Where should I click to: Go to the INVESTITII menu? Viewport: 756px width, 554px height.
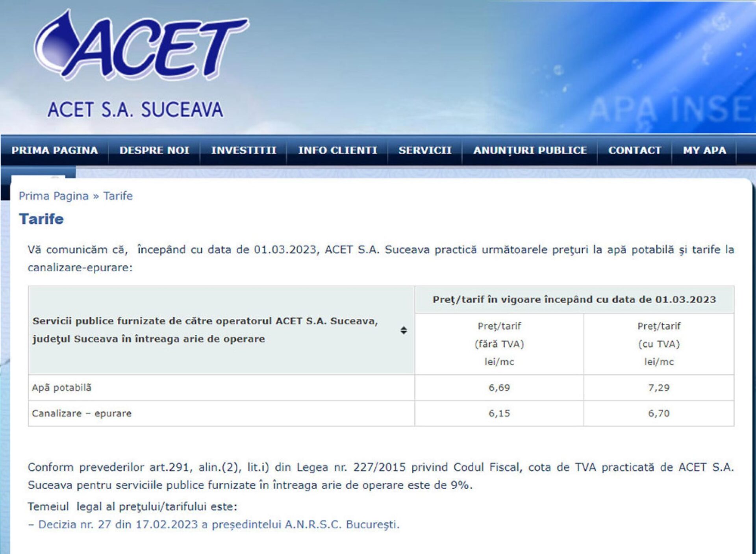pyautogui.click(x=244, y=150)
